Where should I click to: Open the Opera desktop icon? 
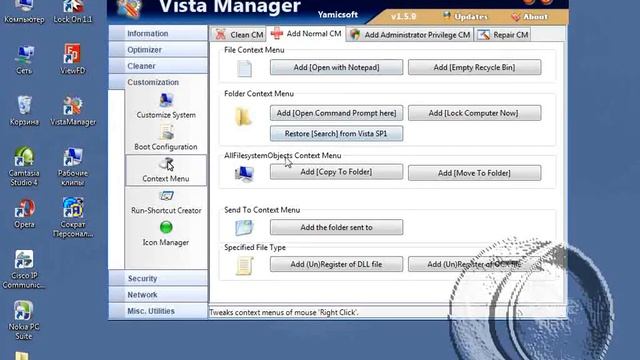click(24, 213)
